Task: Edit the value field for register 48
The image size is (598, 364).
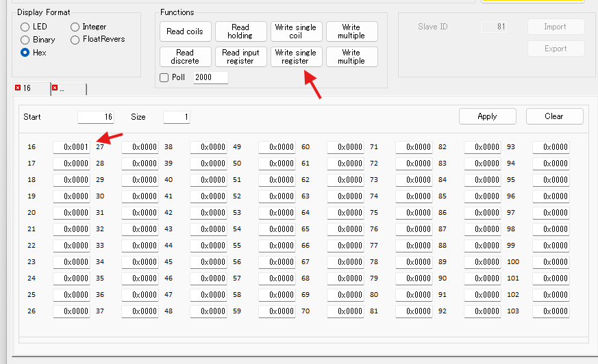Action: click(209, 311)
